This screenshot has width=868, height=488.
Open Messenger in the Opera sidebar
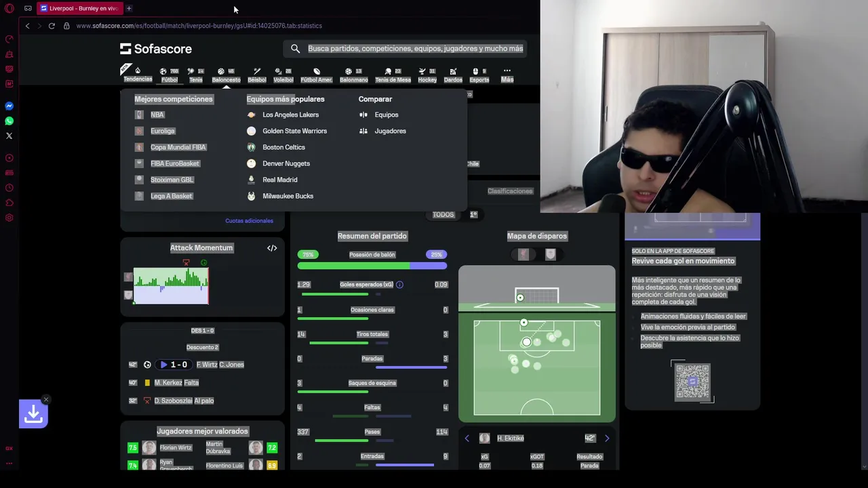(9, 106)
